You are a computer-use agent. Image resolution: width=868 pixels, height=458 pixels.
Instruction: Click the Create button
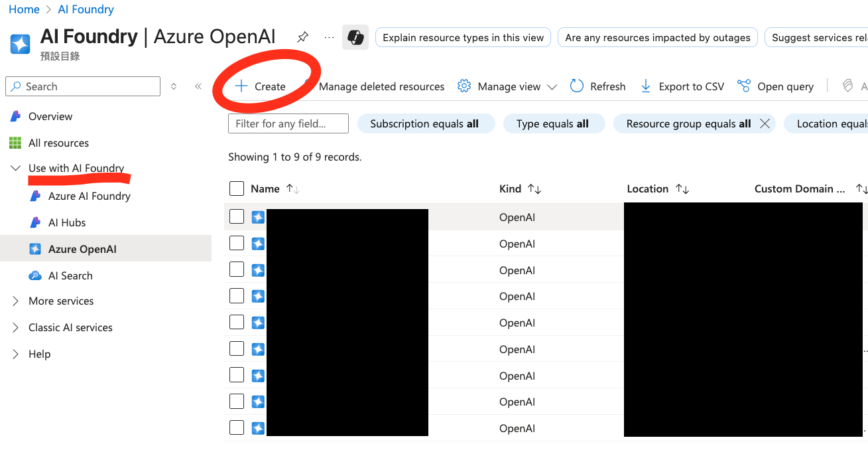pyautogui.click(x=261, y=86)
